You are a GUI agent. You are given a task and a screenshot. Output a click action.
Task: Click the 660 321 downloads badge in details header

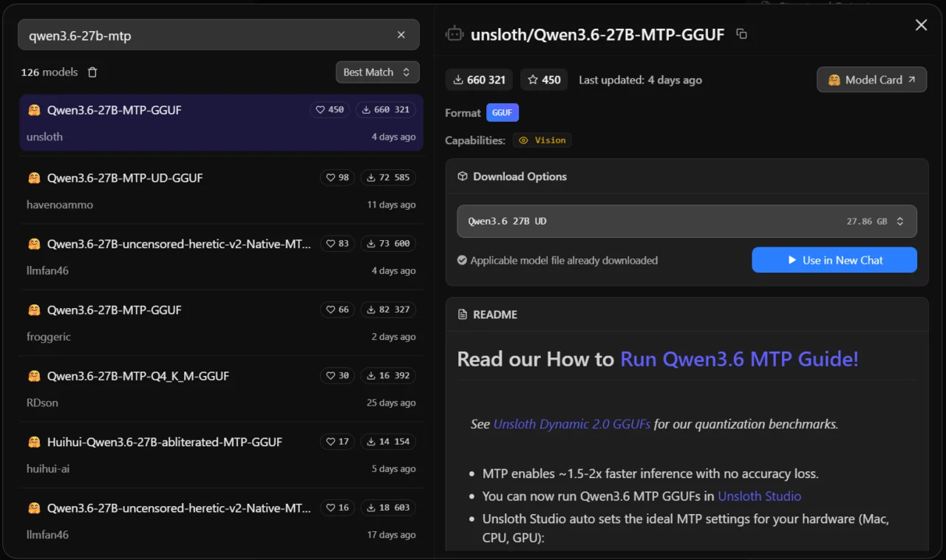pyautogui.click(x=480, y=80)
